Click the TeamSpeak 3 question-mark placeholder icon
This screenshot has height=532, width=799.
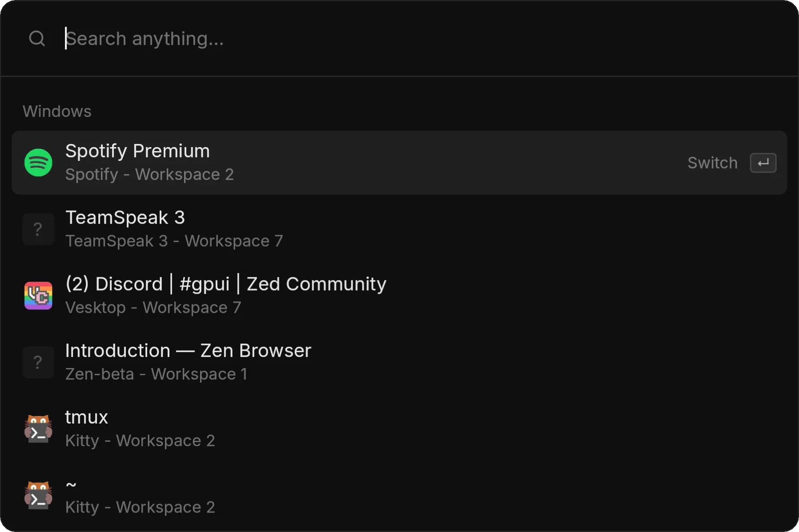38,229
